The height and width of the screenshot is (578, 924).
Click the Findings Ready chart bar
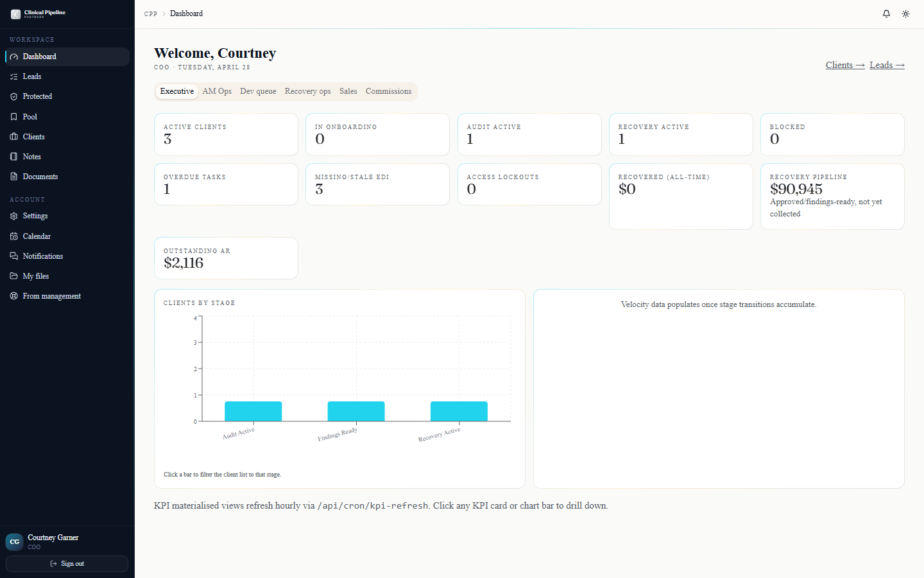356,412
